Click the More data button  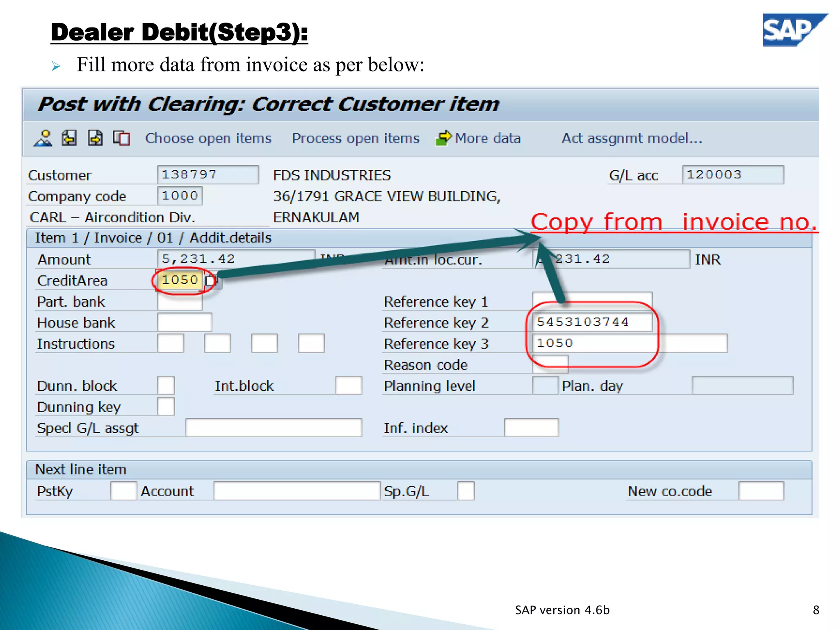click(488, 138)
